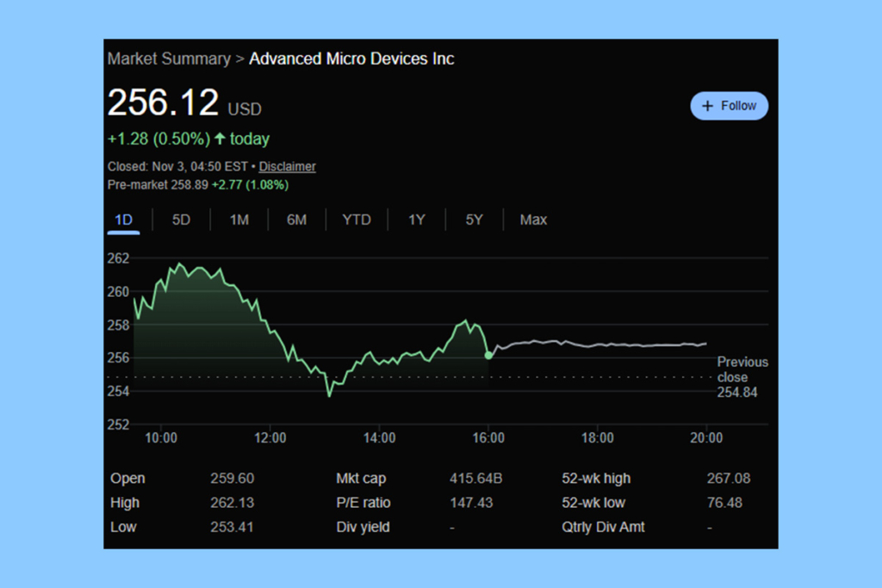Switch to the 5D chart view
Screen dimensions: 882x588
tap(181, 220)
